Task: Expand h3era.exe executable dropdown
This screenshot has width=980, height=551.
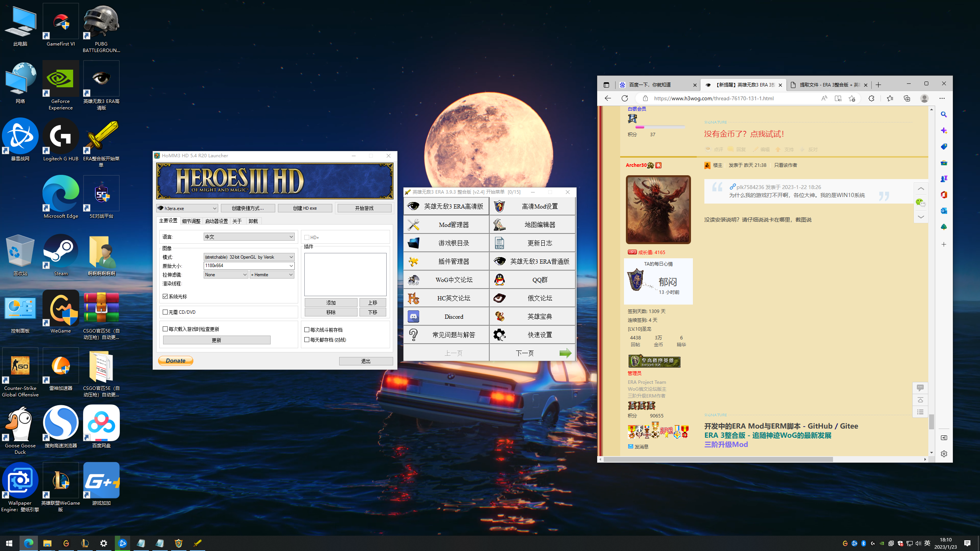Action: 187,208
